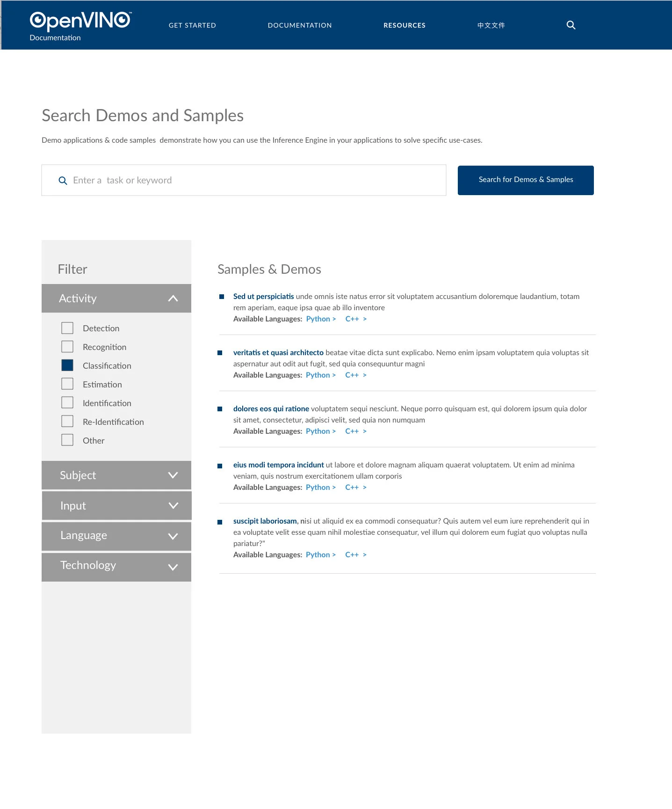Open eius modi tempora incidunt sample
This screenshot has width=672, height=809.
pyautogui.click(x=278, y=465)
